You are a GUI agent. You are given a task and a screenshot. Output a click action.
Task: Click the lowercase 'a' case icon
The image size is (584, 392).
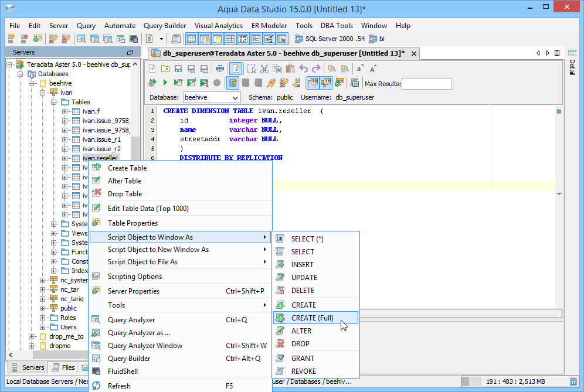click(x=360, y=69)
